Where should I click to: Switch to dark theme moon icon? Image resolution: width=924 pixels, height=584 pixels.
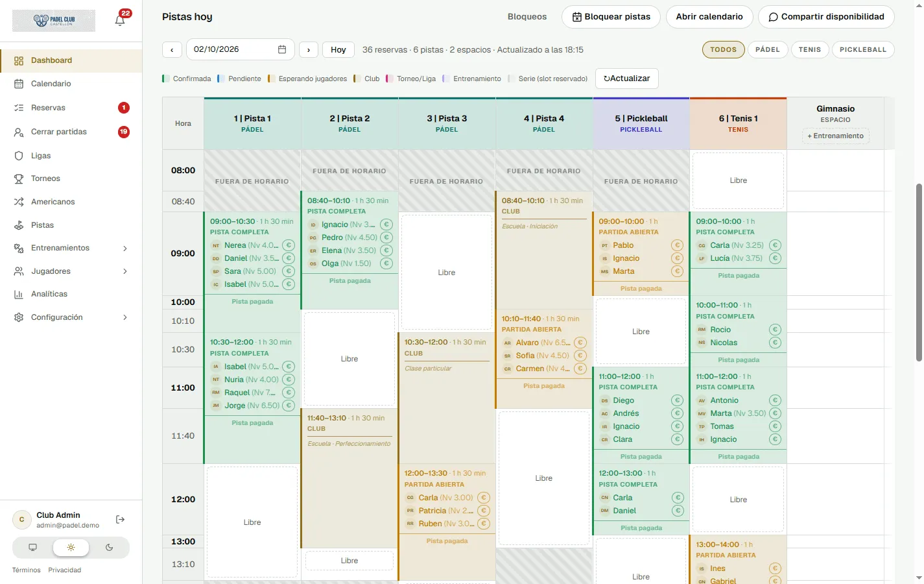109,548
